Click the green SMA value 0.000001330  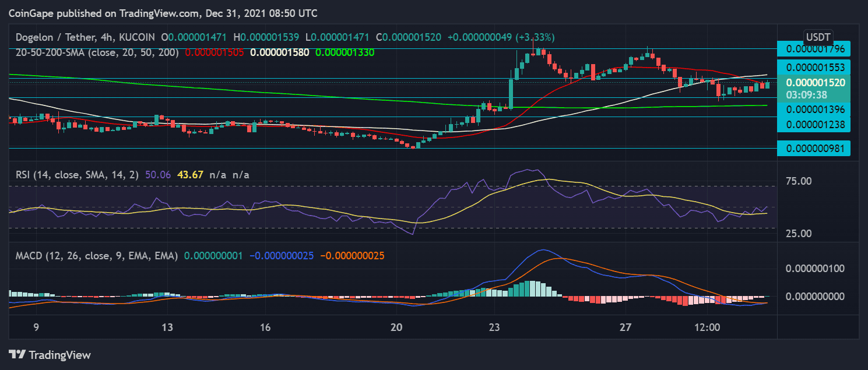[x=344, y=52]
